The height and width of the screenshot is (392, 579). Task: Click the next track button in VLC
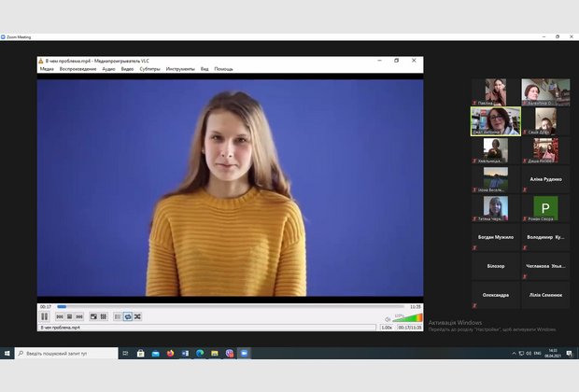pos(79,317)
